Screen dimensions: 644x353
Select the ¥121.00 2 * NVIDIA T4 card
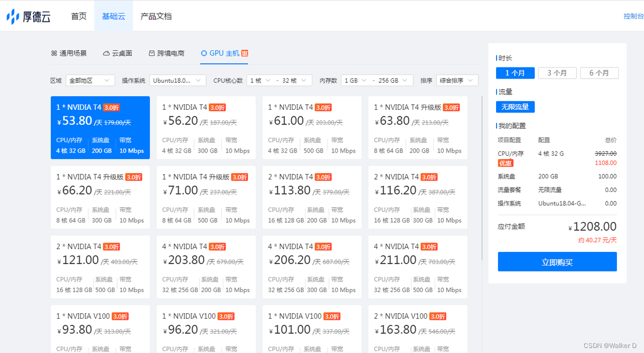[100, 267]
